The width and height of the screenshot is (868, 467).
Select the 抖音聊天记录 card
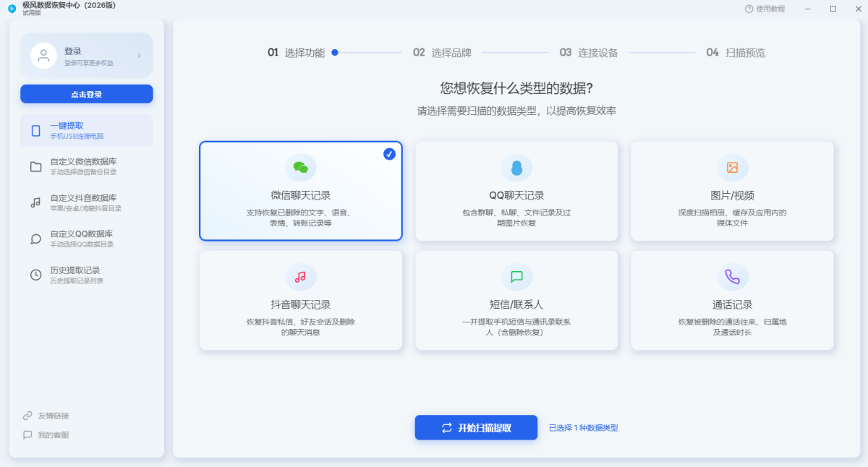click(300, 300)
